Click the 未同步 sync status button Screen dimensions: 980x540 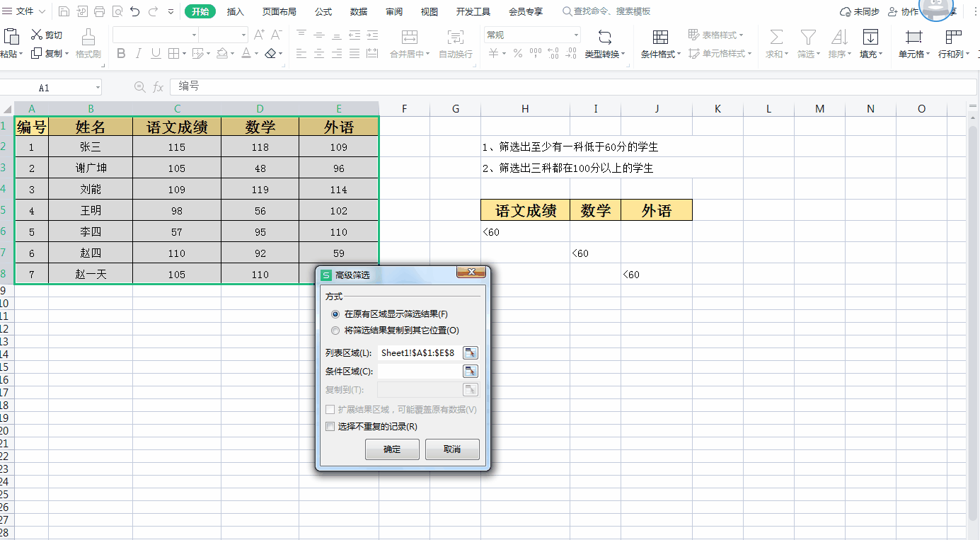point(859,11)
